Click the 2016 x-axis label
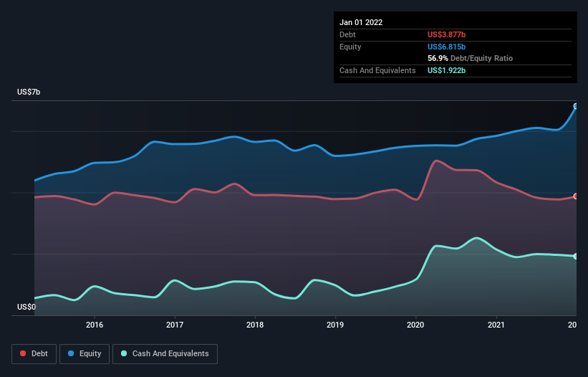Screen dimensions: 588x377 pyautogui.click(x=95, y=325)
